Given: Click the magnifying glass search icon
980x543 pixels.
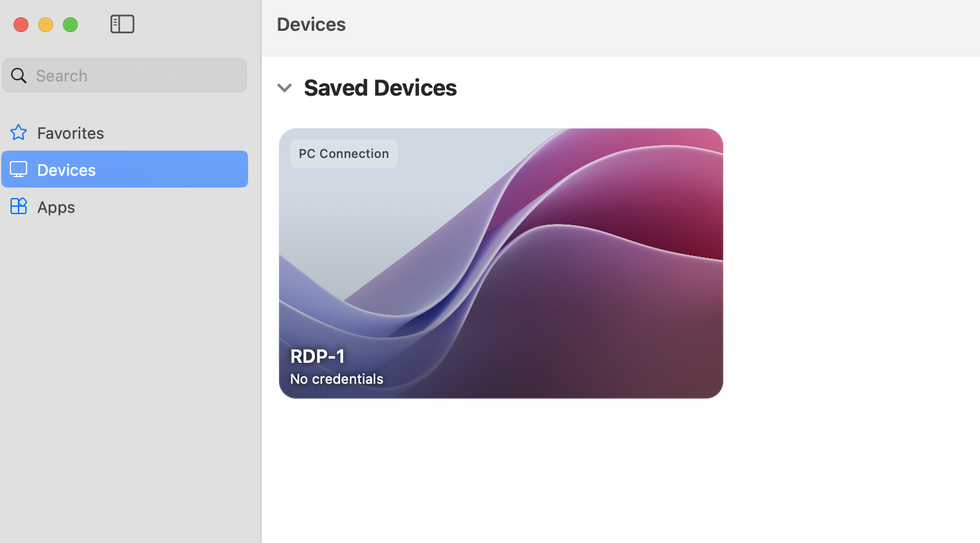Looking at the screenshot, I should [19, 75].
